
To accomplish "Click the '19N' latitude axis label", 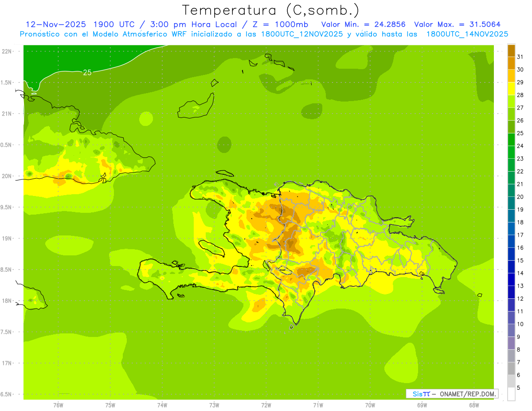I will pyautogui.click(x=7, y=239).
